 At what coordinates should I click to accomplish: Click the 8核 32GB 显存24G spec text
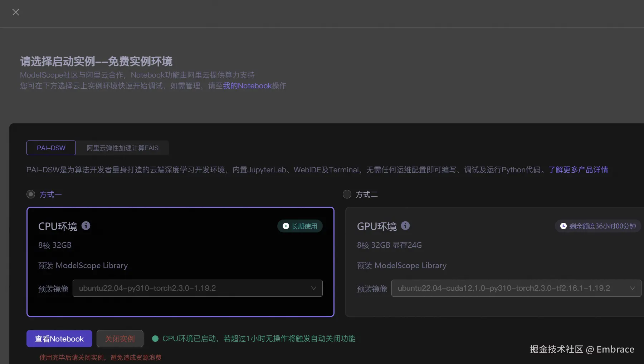click(389, 245)
